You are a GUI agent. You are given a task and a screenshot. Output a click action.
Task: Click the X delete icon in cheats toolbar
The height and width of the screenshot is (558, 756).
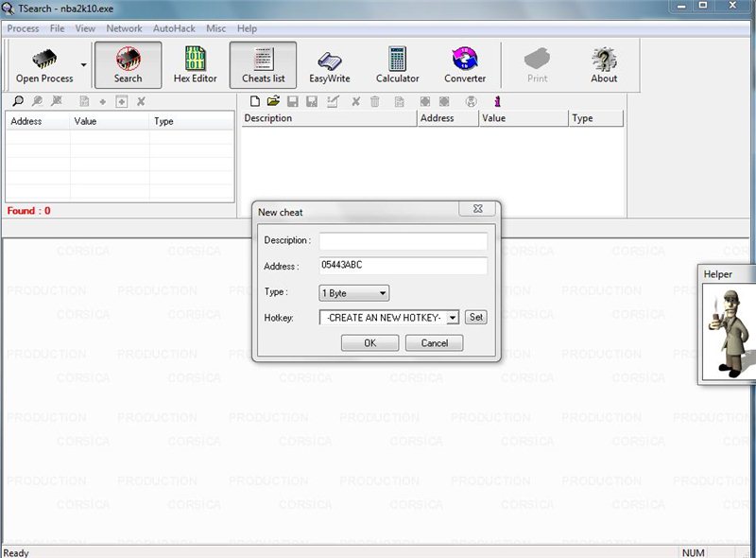[356, 101]
